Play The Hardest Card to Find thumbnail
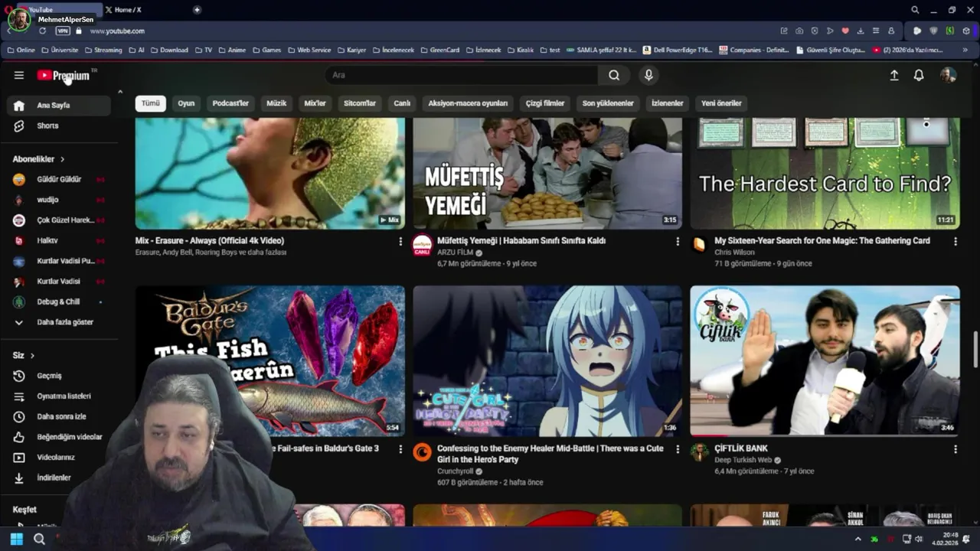 tap(825, 174)
